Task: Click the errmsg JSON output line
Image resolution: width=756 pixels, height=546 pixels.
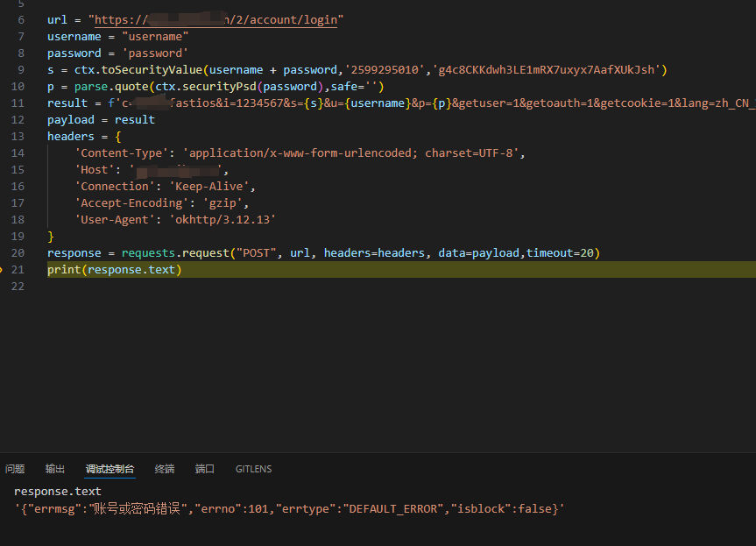Action: (x=289, y=509)
